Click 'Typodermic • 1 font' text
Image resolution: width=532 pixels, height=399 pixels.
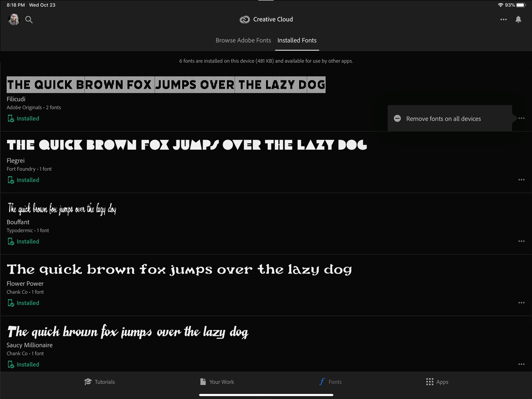[x=28, y=231]
